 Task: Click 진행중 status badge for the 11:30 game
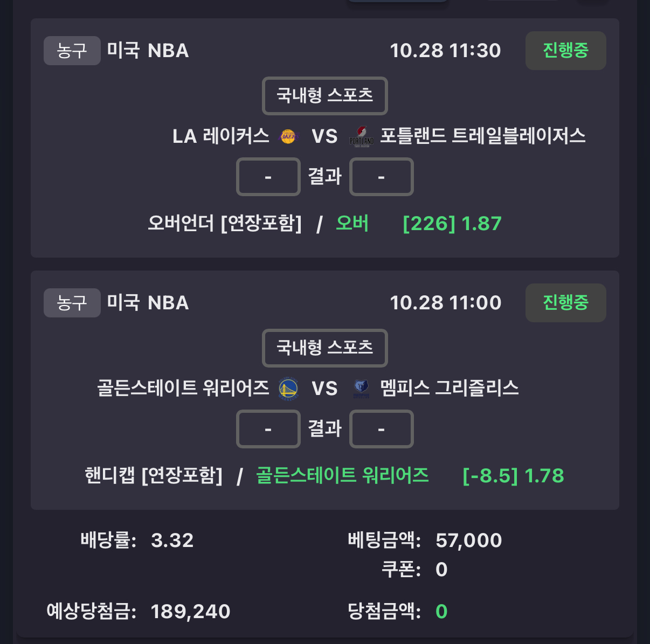[565, 51]
